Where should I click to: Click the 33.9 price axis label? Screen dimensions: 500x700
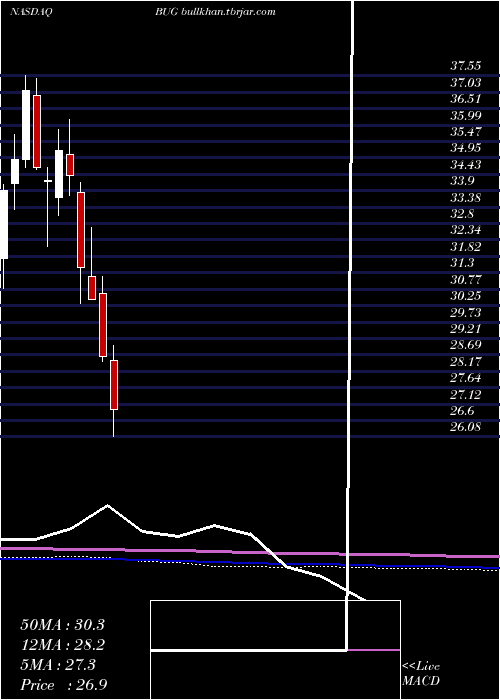pyautogui.click(x=462, y=181)
